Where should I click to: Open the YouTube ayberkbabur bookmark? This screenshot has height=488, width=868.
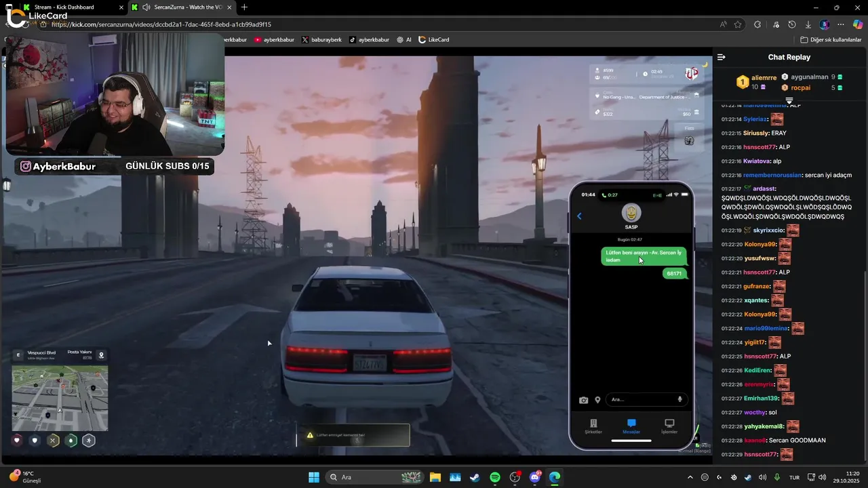(x=274, y=40)
